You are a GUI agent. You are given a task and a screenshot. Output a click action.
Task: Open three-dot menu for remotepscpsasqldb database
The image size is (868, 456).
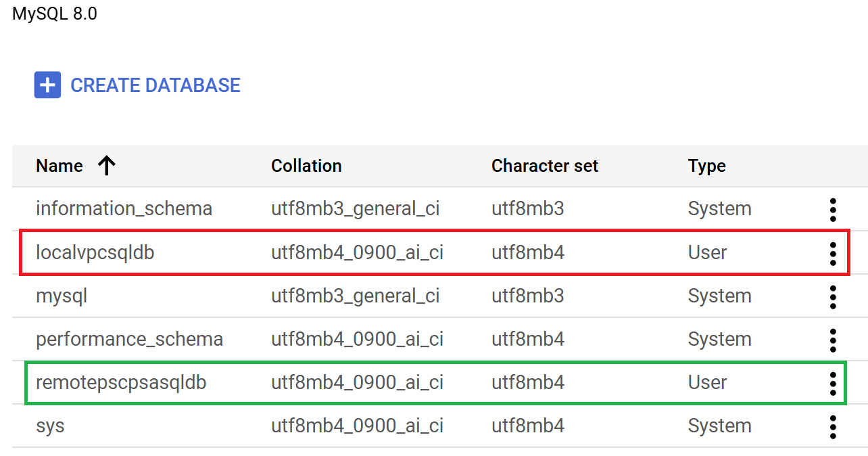[833, 383]
